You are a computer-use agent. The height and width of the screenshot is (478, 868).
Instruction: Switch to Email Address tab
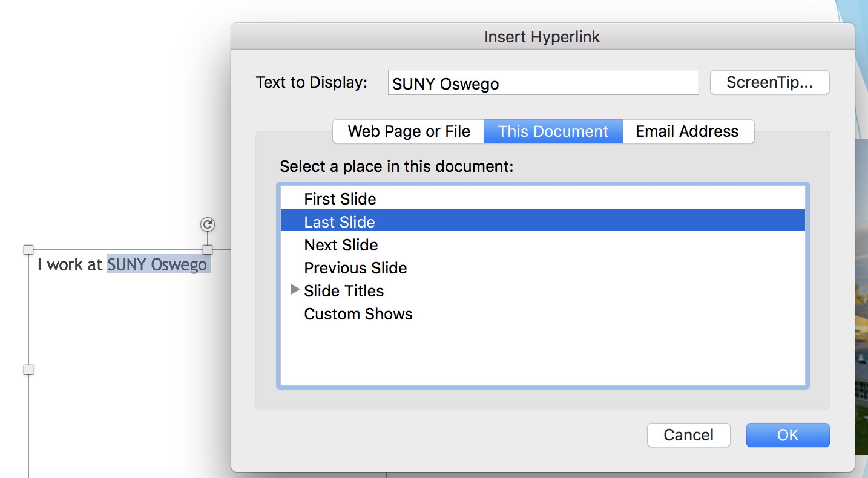tap(688, 131)
